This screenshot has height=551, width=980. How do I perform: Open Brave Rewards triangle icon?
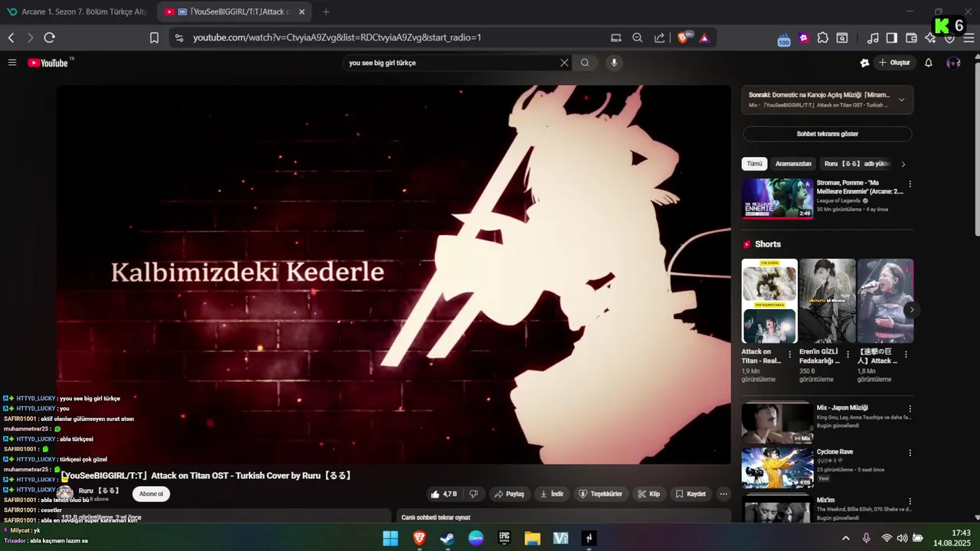click(x=704, y=37)
